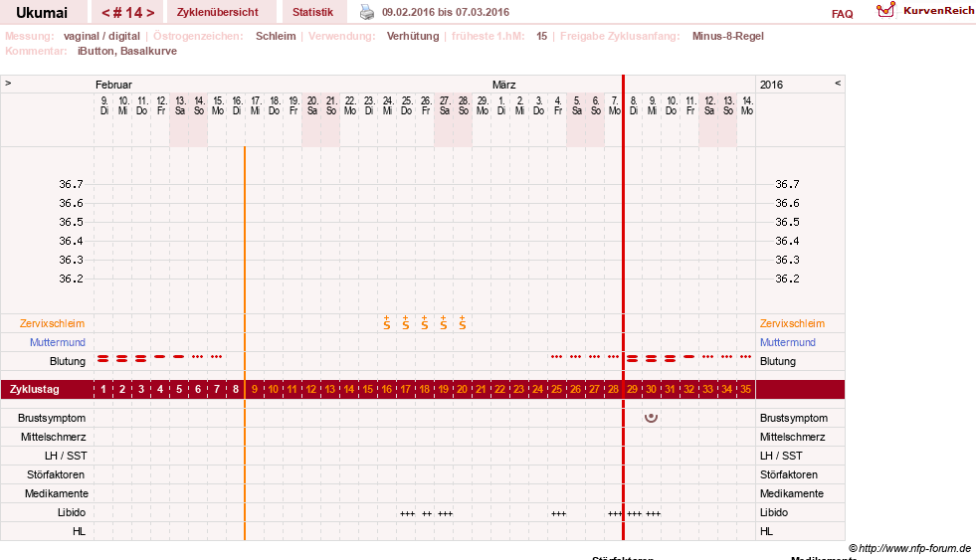
Task: Click heavy bleeding mark on cycle day 3
Action: [140, 358]
